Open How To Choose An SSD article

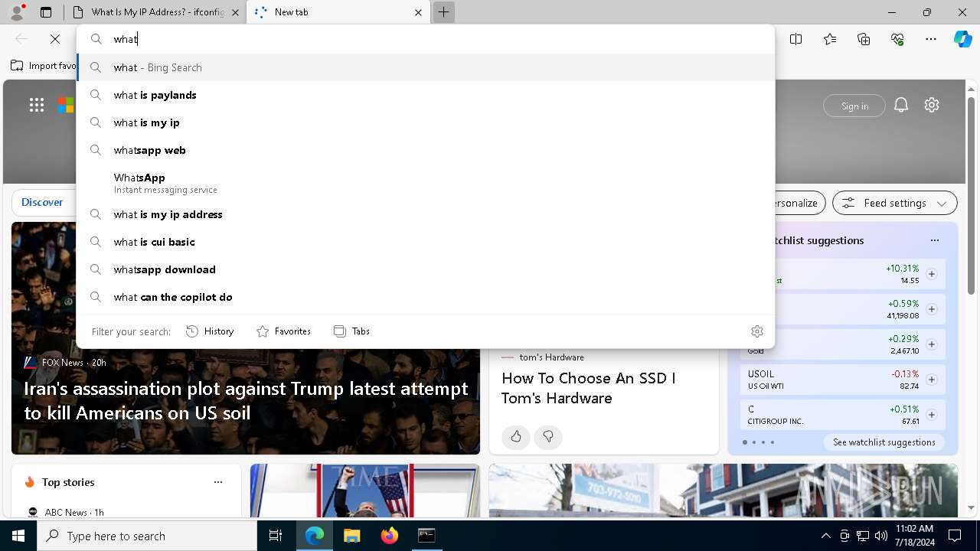588,388
